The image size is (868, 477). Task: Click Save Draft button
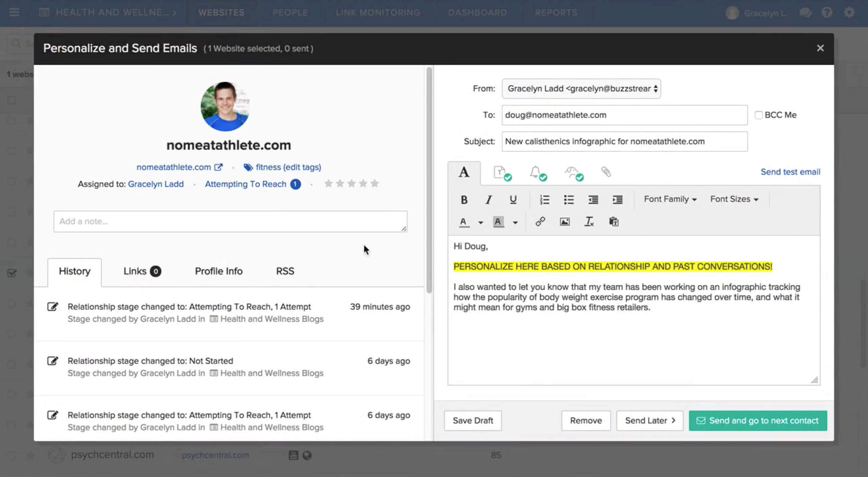click(473, 420)
